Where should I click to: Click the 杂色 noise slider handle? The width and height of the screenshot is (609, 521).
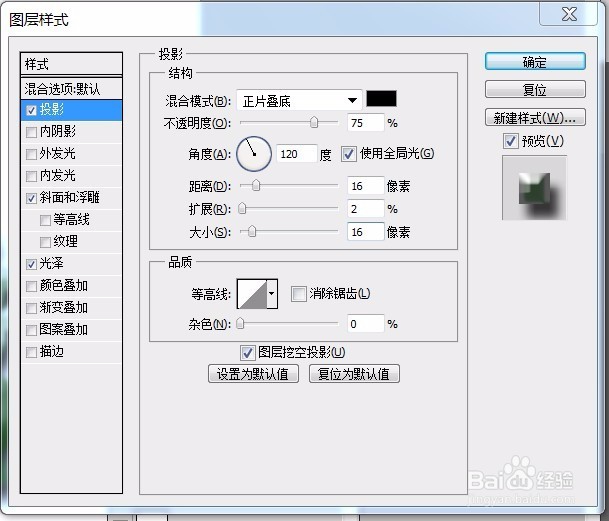[240, 324]
